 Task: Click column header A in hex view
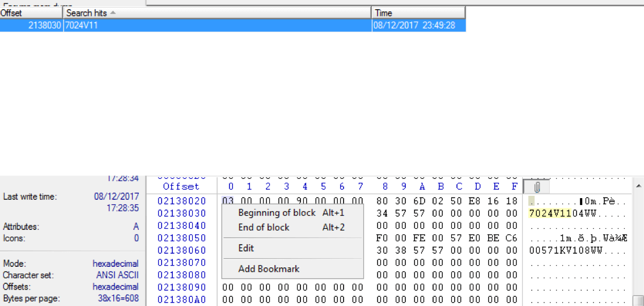coord(422,187)
